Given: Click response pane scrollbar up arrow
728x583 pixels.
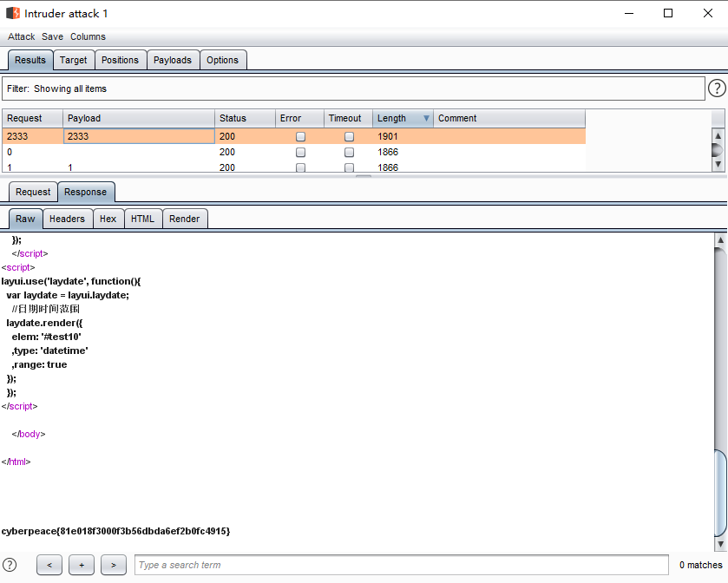Looking at the screenshot, I should pyautogui.click(x=720, y=240).
